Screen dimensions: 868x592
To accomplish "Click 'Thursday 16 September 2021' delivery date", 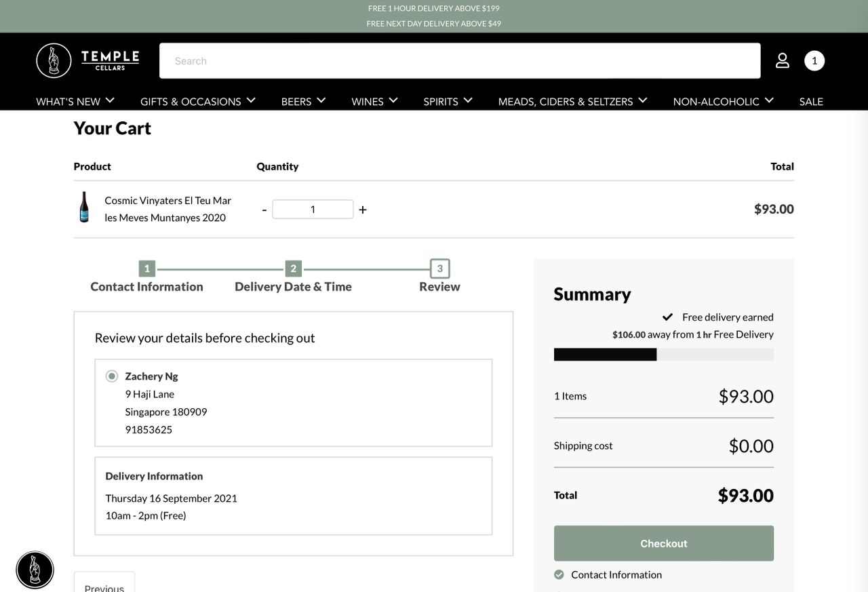I will click(x=172, y=498).
